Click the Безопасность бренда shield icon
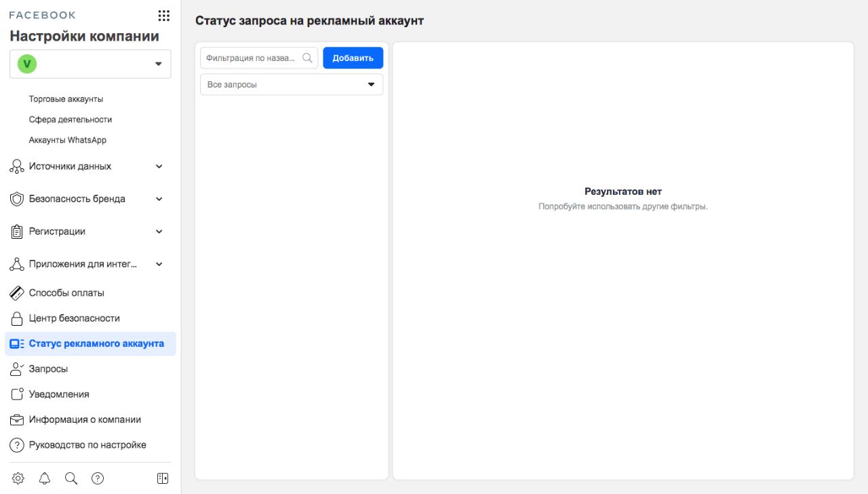The image size is (868, 494). click(17, 199)
